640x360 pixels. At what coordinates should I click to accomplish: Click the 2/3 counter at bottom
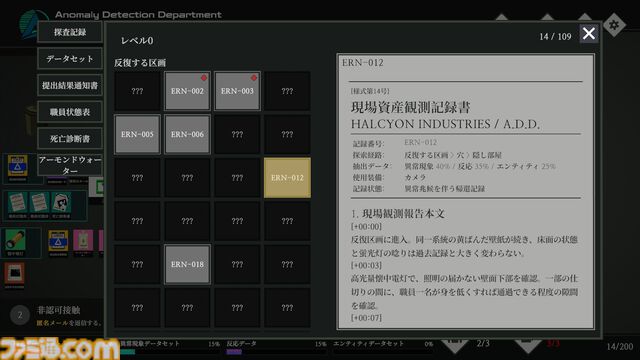pos(483,344)
